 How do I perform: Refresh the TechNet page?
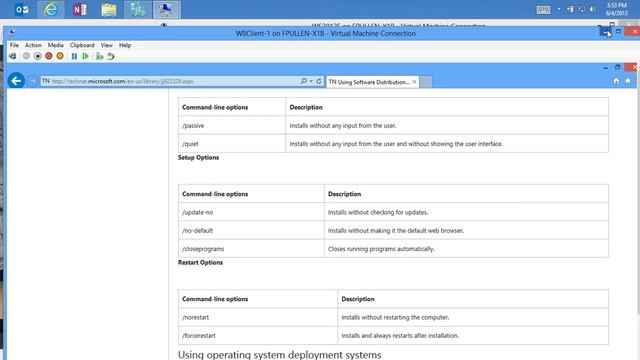click(319, 81)
